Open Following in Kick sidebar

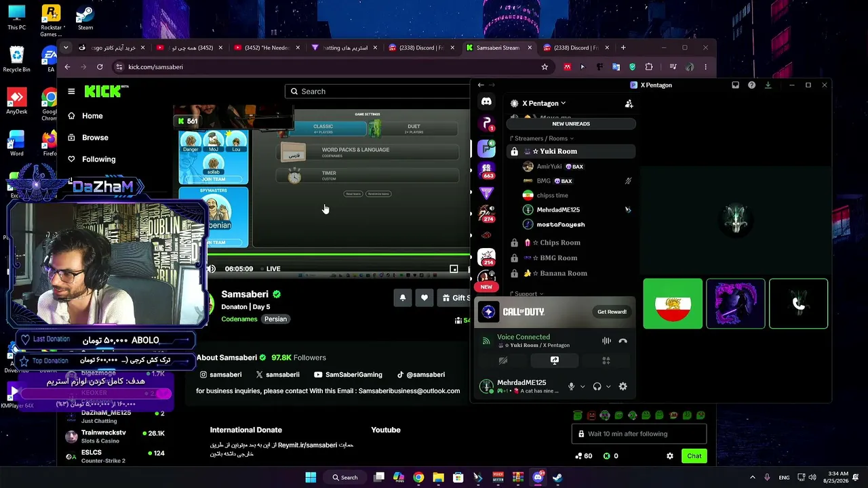(x=98, y=159)
